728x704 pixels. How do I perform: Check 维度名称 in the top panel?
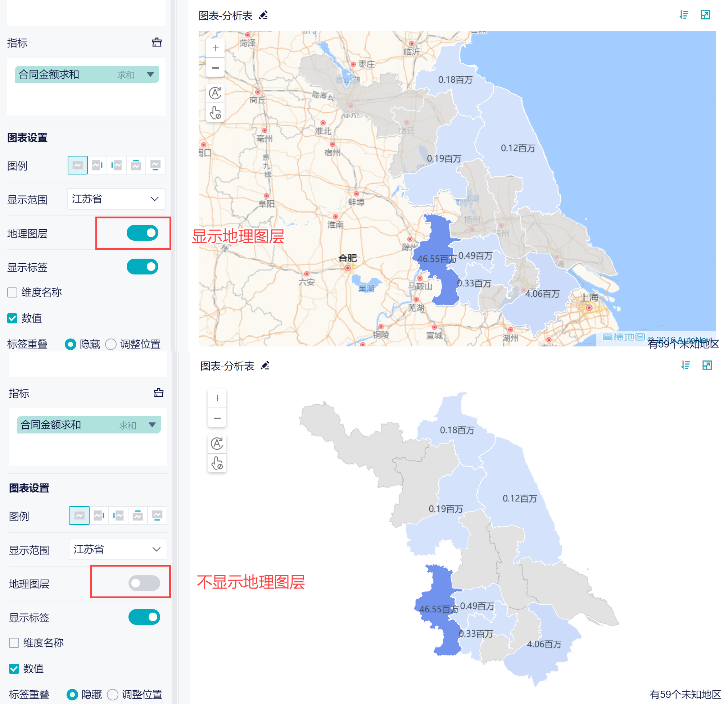click(13, 292)
